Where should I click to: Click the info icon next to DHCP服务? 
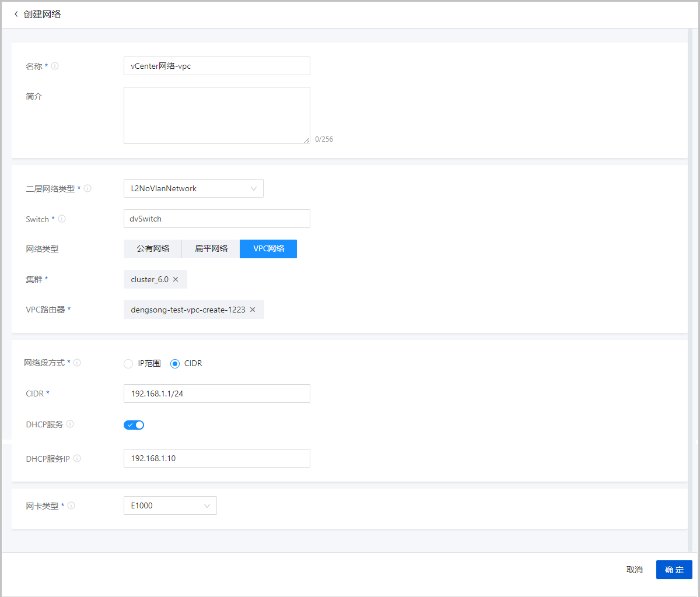coord(70,424)
